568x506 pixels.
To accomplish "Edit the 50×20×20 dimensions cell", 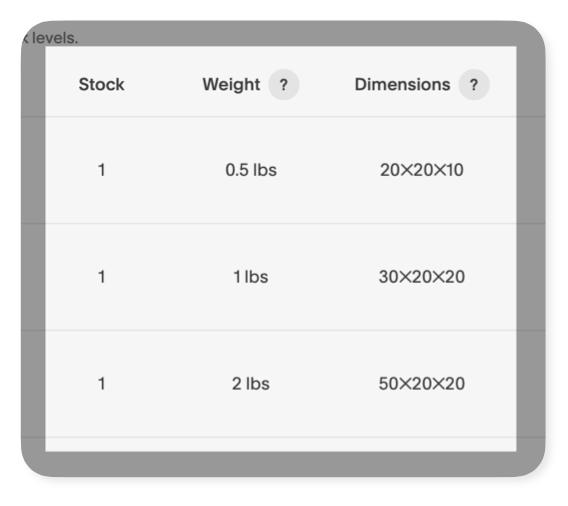I will tap(422, 384).
